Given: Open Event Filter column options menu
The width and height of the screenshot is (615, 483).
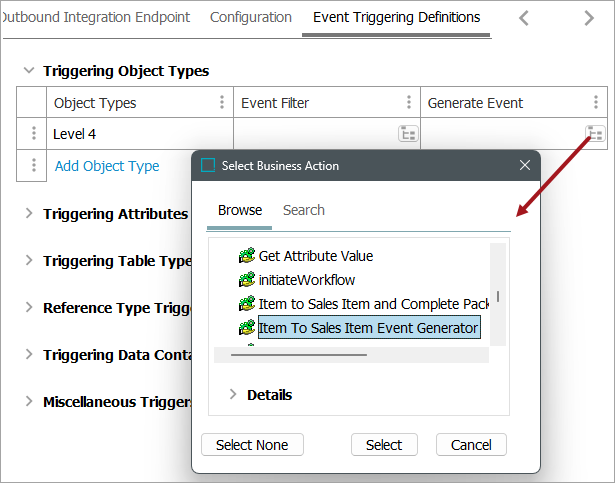Looking at the screenshot, I should pos(409,103).
